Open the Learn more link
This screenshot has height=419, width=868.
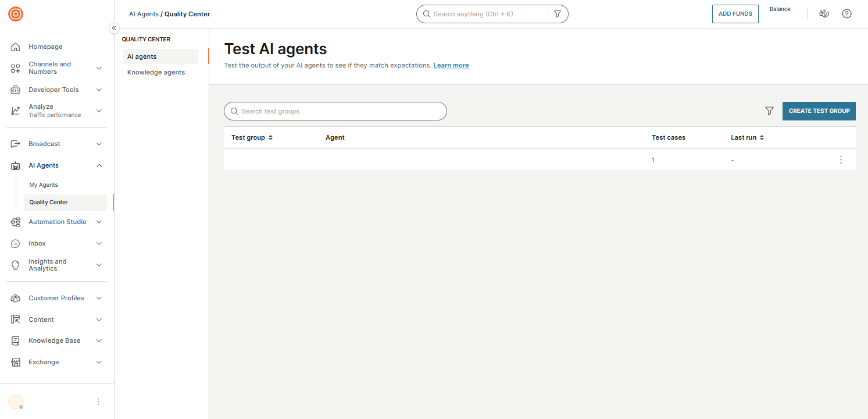(x=451, y=65)
